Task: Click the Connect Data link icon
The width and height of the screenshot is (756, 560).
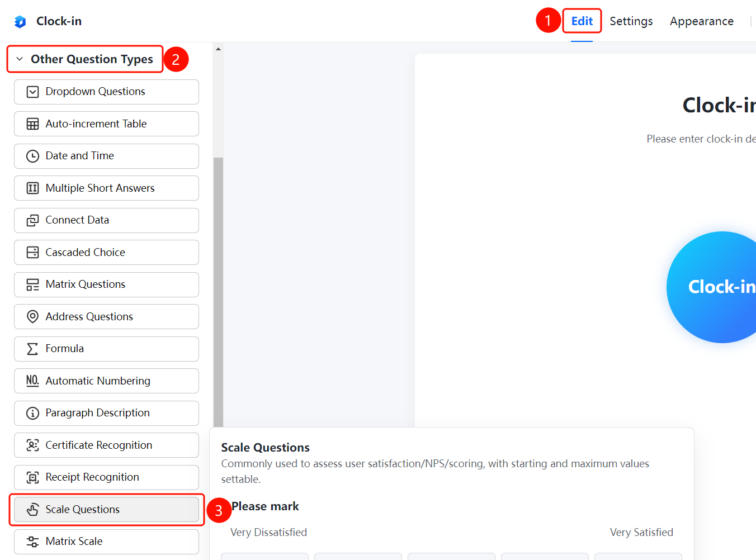Action: pyautogui.click(x=33, y=220)
